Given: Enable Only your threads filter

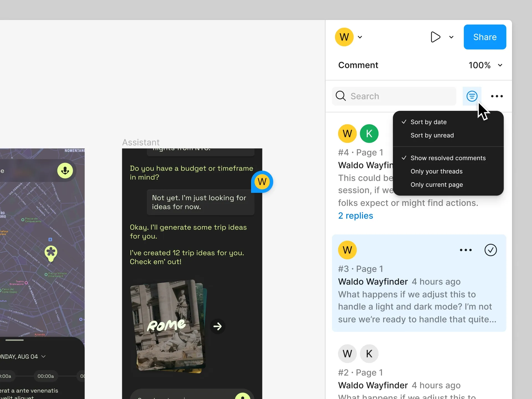Looking at the screenshot, I should click(436, 171).
